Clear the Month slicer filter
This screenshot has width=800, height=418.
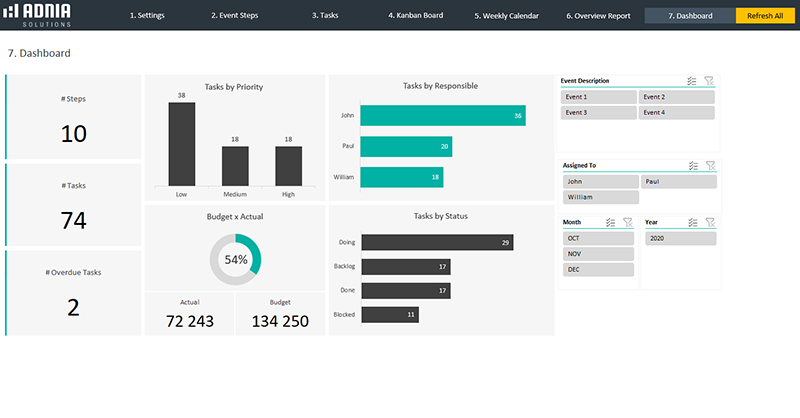tap(627, 222)
